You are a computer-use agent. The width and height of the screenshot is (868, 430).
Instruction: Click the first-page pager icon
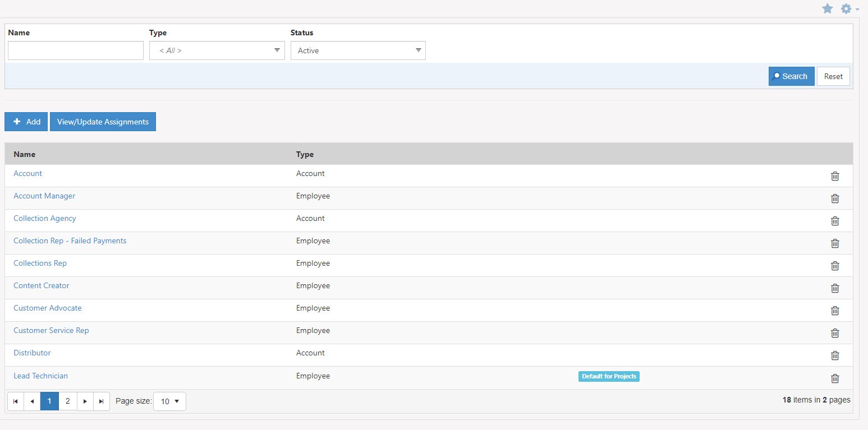[x=15, y=401]
